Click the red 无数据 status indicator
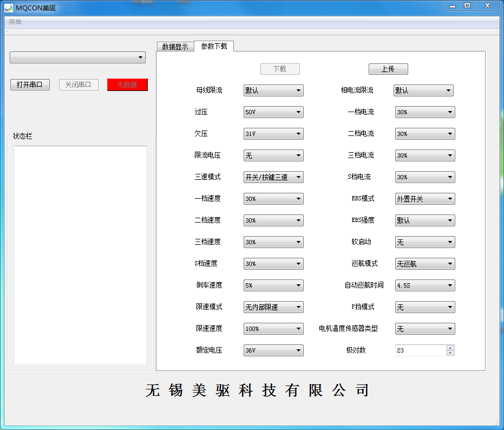504x430 pixels. (x=127, y=84)
